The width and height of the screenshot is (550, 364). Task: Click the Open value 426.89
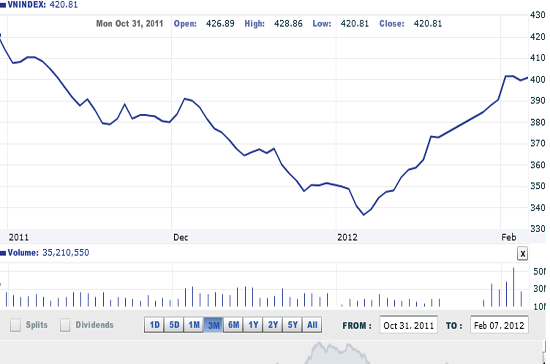[220, 24]
